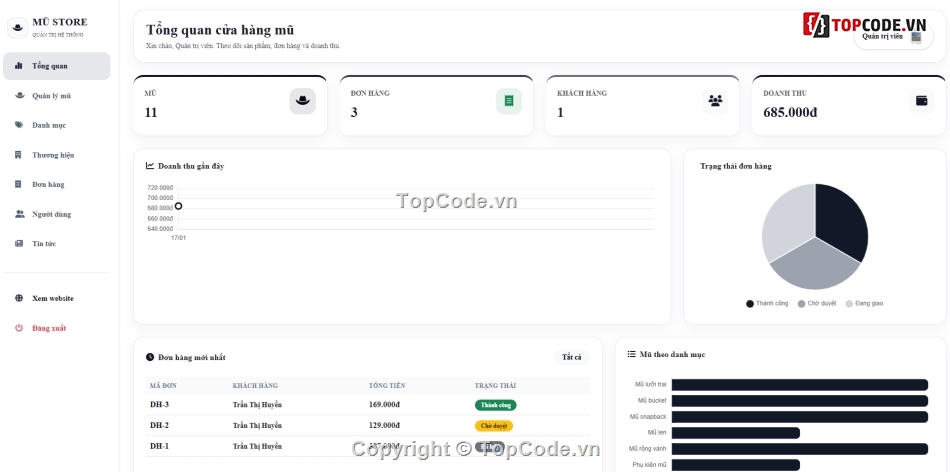Open the Quản lý mũ menu
The height and width of the screenshot is (472, 950).
coord(56,96)
